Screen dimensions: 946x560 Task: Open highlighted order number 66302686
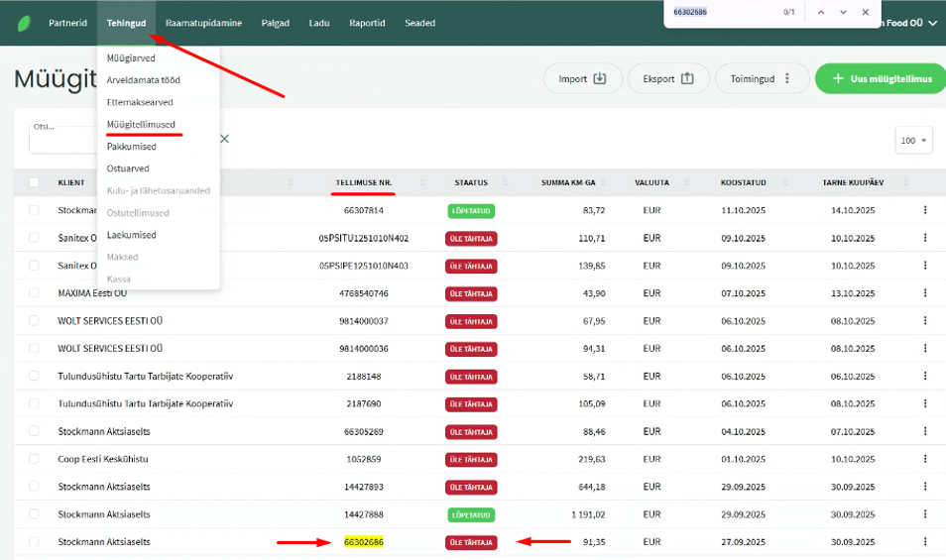pyautogui.click(x=363, y=542)
